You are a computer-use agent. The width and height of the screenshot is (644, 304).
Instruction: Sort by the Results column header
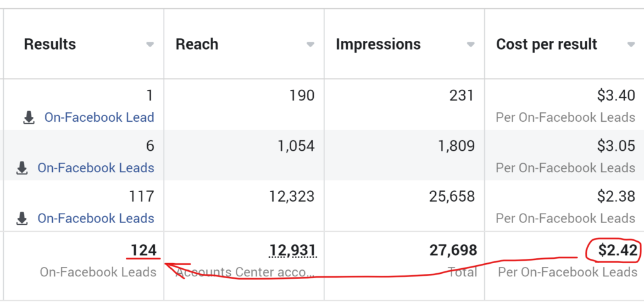[x=50, y=45]
